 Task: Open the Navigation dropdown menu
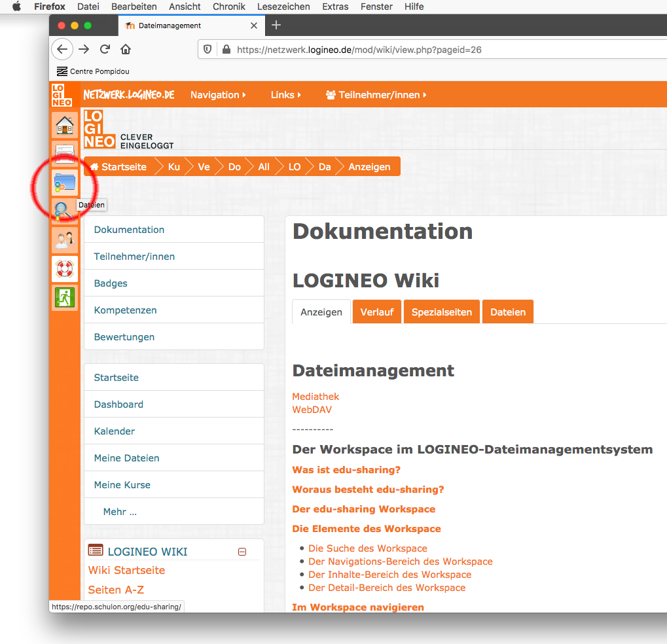218,95
